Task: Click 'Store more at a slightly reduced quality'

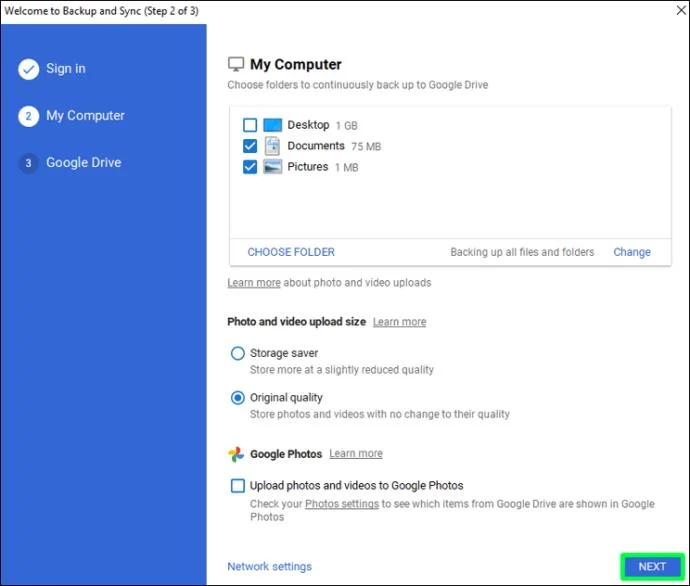Action: click(x=342, y=370)
